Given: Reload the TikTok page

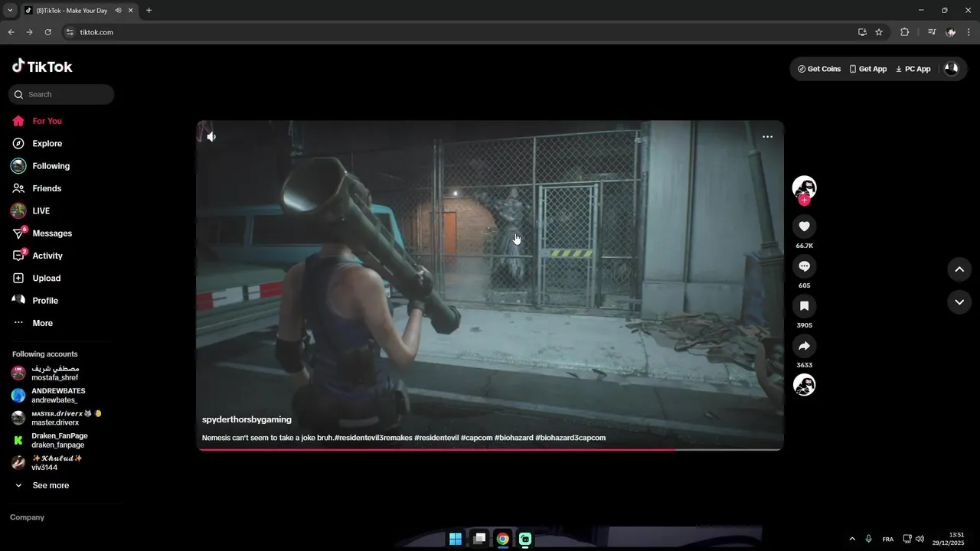Looking at the screenshot, I should pos(47,32).
